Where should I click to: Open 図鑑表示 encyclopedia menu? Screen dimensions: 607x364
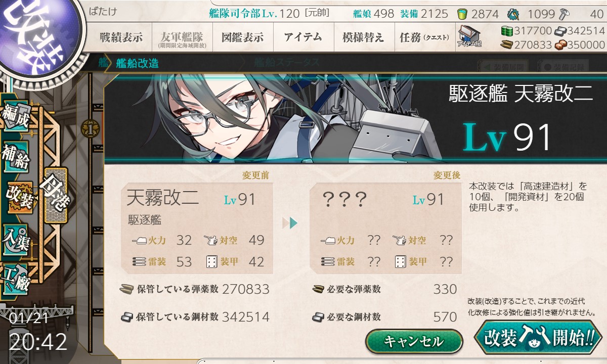tap(243, 37)
